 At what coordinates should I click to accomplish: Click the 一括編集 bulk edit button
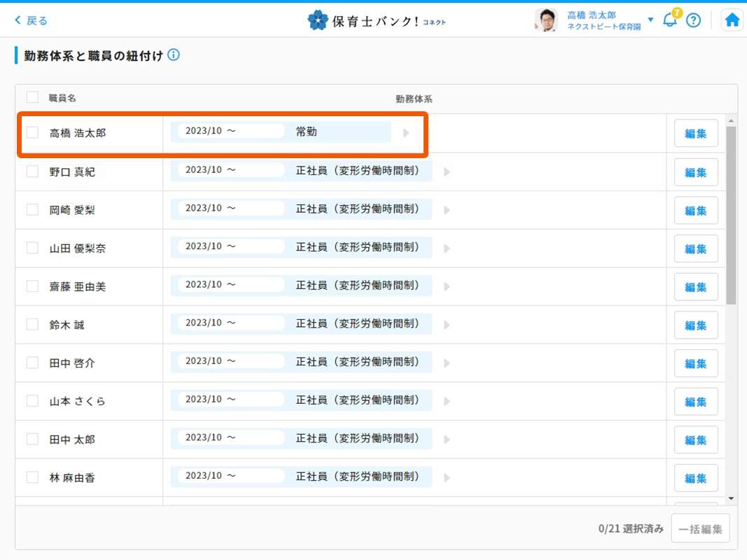[x=700, y=528]
